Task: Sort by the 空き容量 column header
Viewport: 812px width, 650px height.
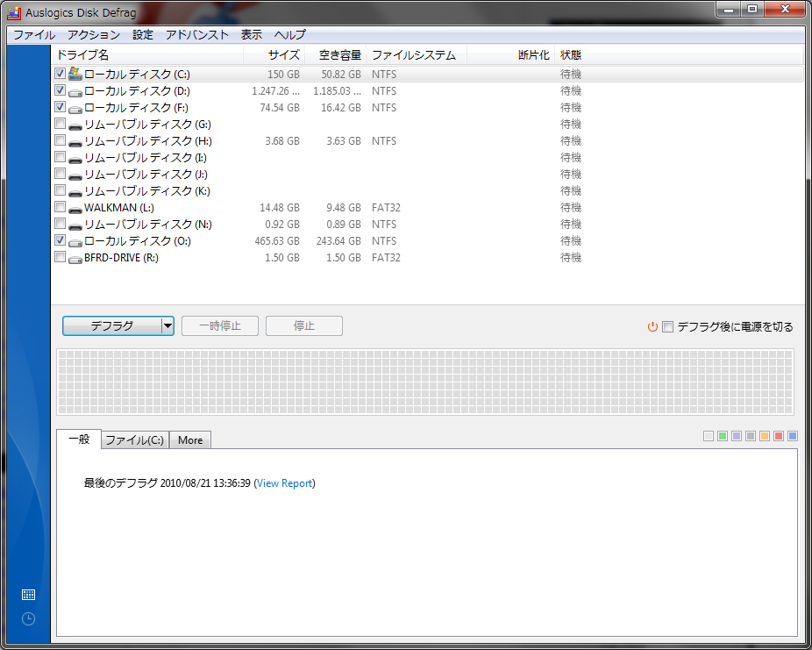Action: [335, 55]
